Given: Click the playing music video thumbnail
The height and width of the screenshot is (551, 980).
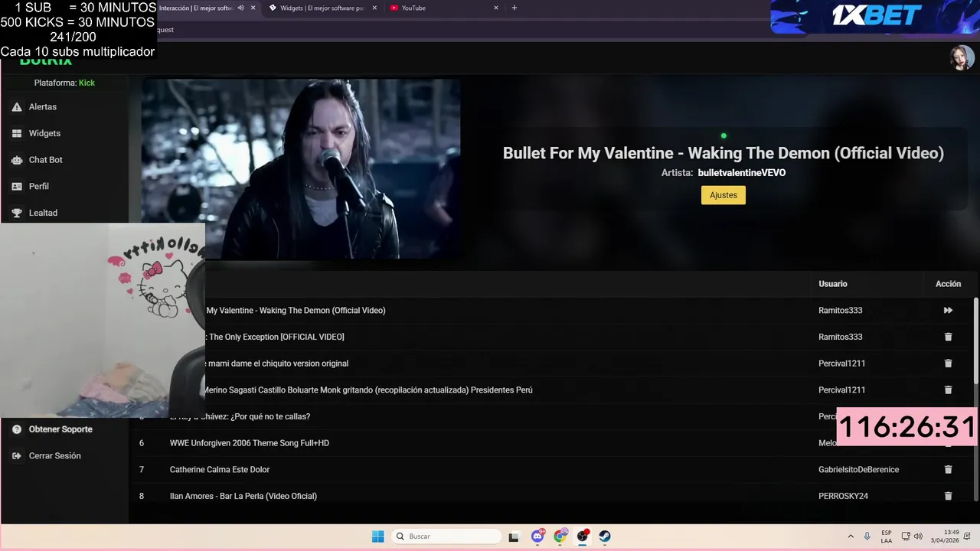Looking at the screenshot, I should [301, 168].
